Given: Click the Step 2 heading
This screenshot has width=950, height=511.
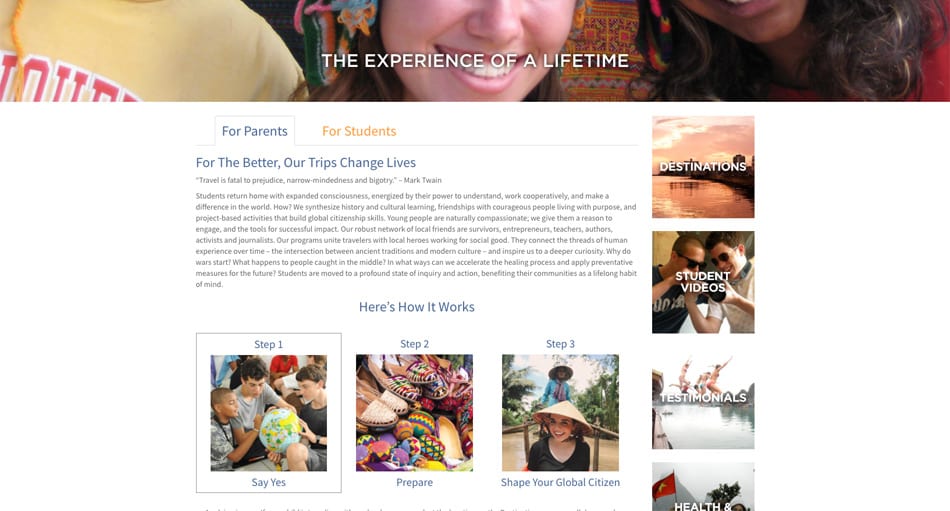Looking at the screenshot, I should point(414,344).
